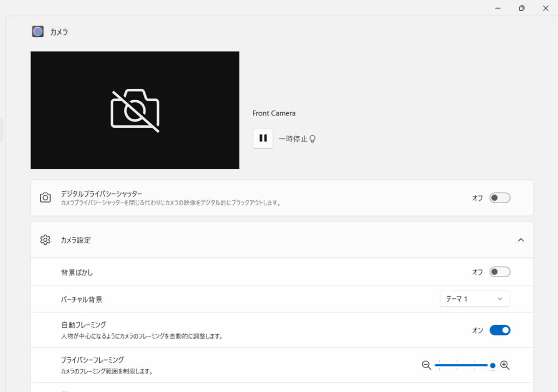558x392 pixels.
Task: Click the zoom-out magnifier for プライバシーフレーミング
Action: (426, 365)
